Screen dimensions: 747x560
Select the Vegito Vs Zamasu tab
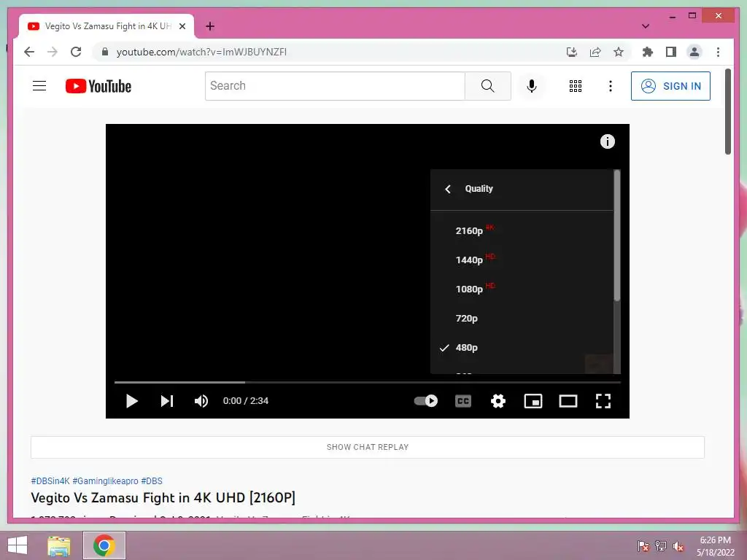pyautogui.click(x=107, y=26)
